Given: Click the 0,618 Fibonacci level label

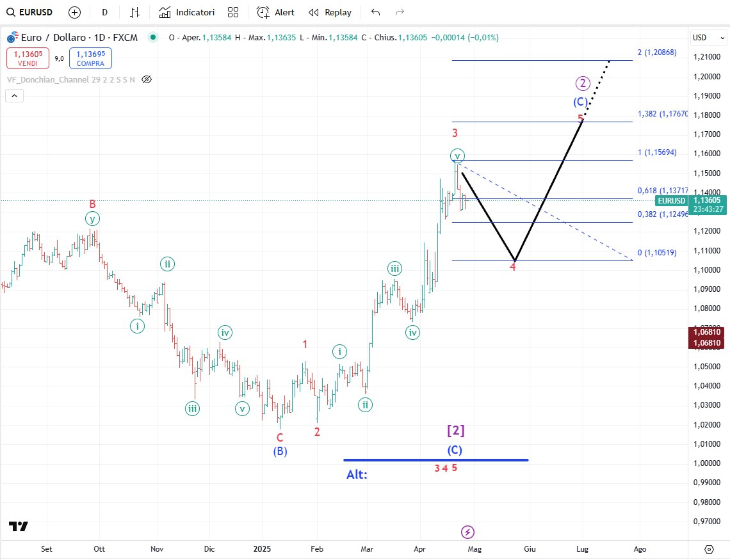Looking at the screenshot, I should point(662,190).
